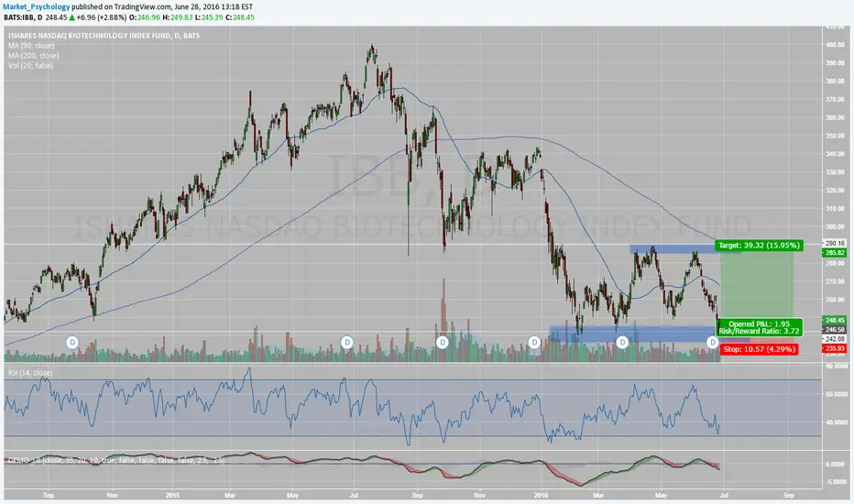Select the Opened P&L 1.95 label
Image resolution: width=854 pixels, height=504 pixels.
[x=760, y=323]
